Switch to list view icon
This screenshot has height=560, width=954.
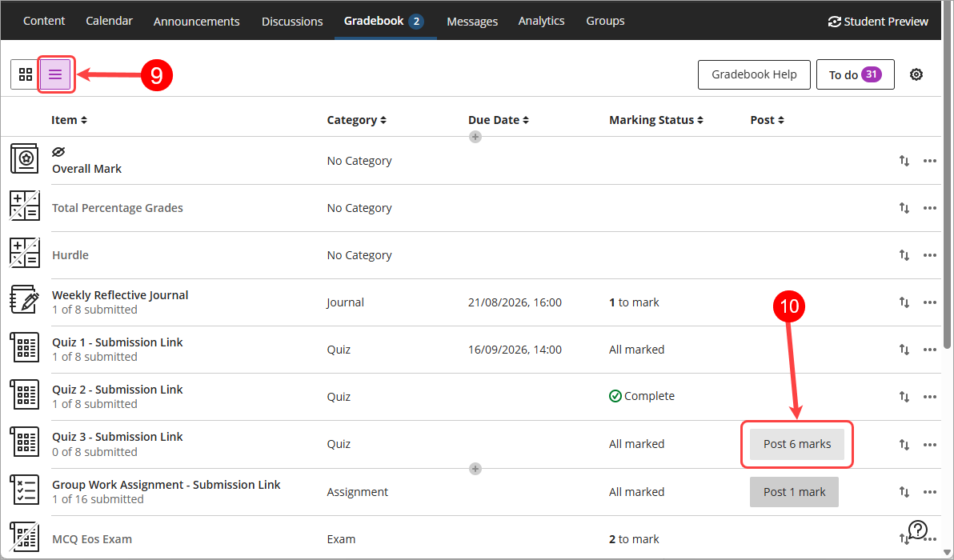click(x=55, y=74)
